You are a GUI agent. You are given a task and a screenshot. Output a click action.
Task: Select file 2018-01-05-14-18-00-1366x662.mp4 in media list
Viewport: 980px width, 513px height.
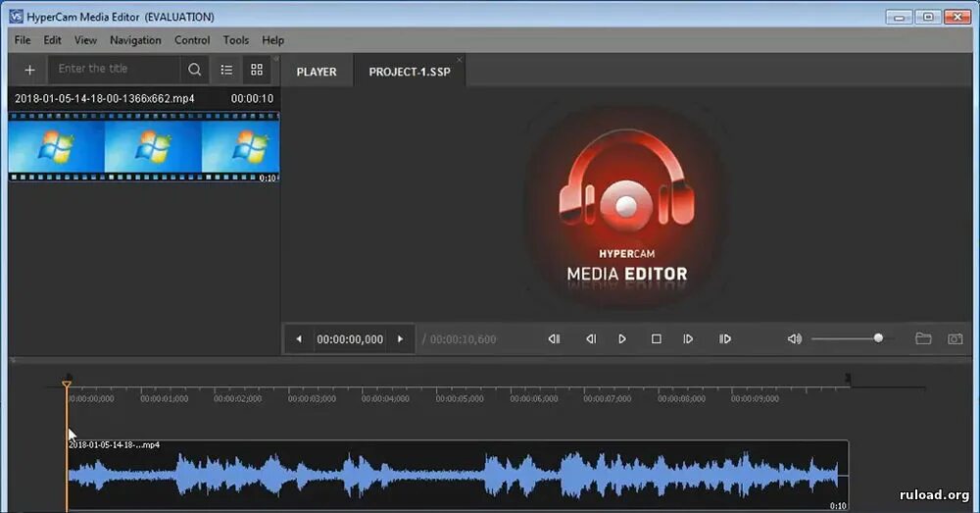[105, 99]
